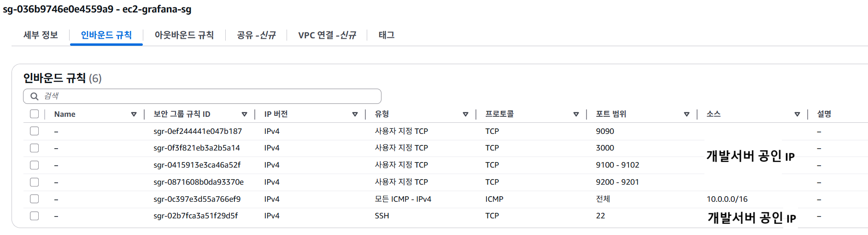Sort by 포트 범위 column arrow
This screenshot has height=235, width=868.
686,114
